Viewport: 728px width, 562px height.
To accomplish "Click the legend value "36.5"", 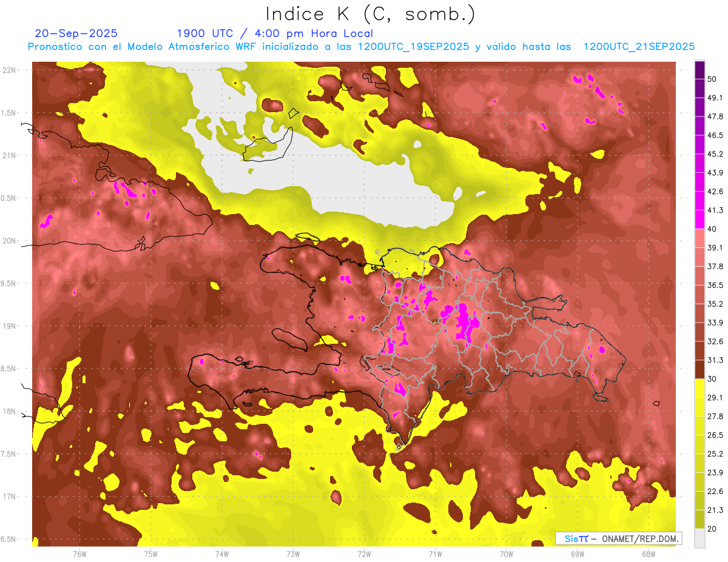I will click(715, 285).
